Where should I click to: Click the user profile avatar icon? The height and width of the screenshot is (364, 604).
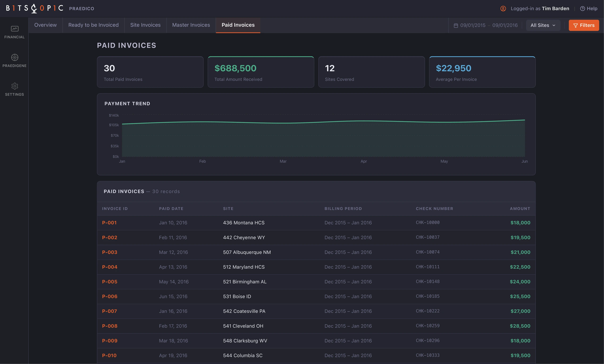point(503,8)
